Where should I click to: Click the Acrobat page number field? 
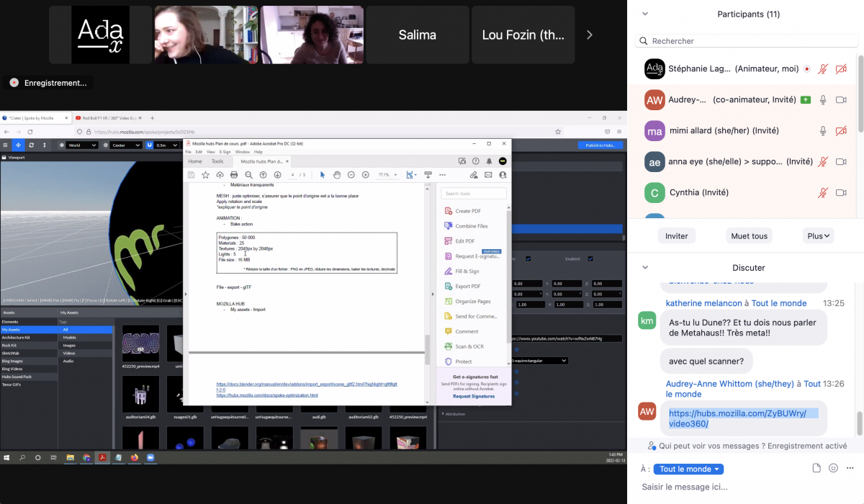[x=292, y=175]
